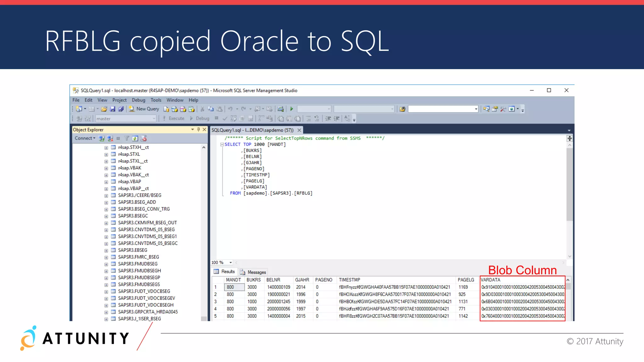Click the Cut scissors icon
The image size is (644, 362).
coord(202,109)
